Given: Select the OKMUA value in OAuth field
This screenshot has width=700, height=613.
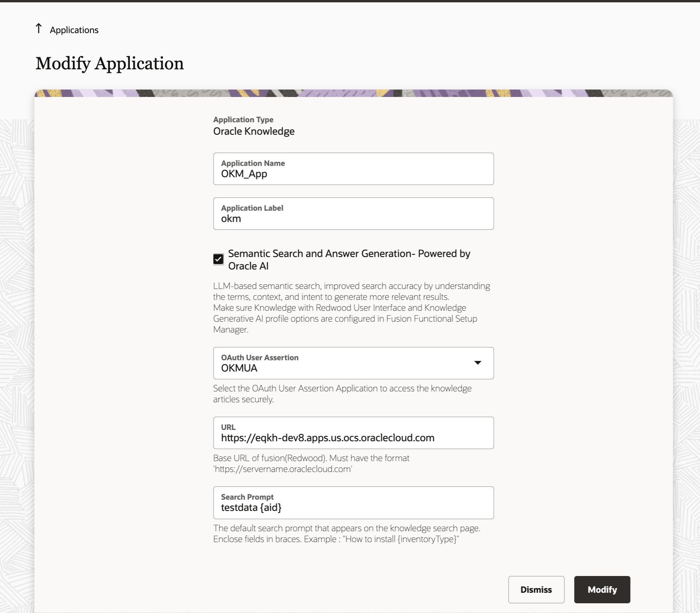Looking at the screenshot, I should [239, 368].
